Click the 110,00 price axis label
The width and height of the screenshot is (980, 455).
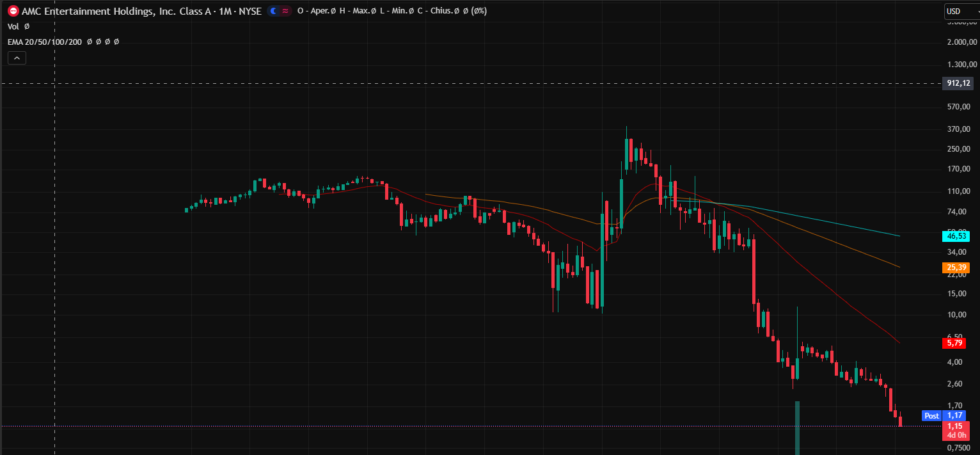pyautogui.click(x=959, y=191)
